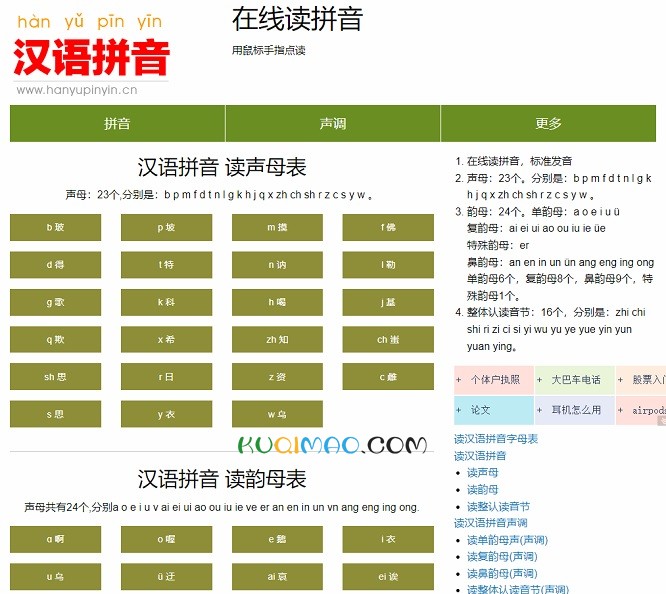Expand the '个体户执照' ad item

[493, 380]
